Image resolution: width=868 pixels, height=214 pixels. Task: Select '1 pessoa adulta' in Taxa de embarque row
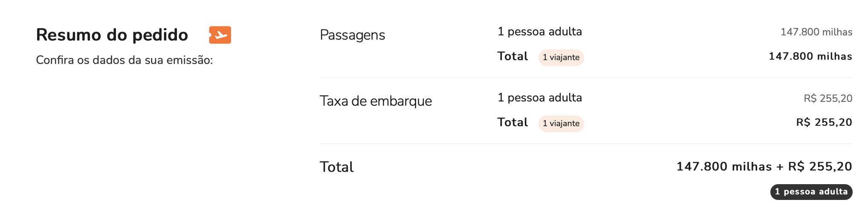pos(540,98)
